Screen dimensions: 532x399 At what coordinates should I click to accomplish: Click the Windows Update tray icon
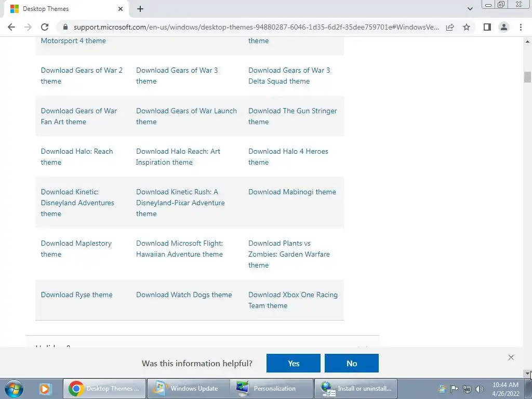point(442,389)
